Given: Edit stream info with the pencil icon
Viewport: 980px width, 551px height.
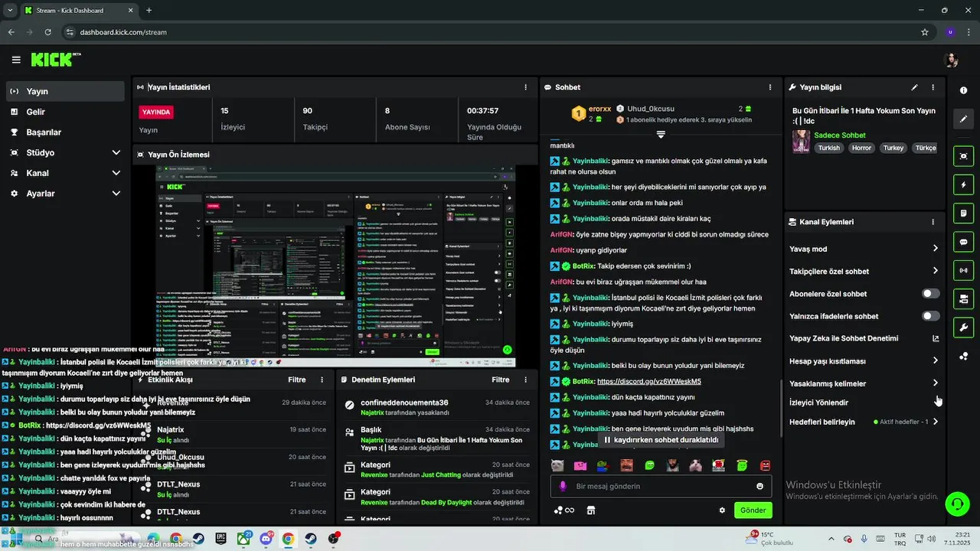Looking at the screenshot, I should tap(914, 87).
